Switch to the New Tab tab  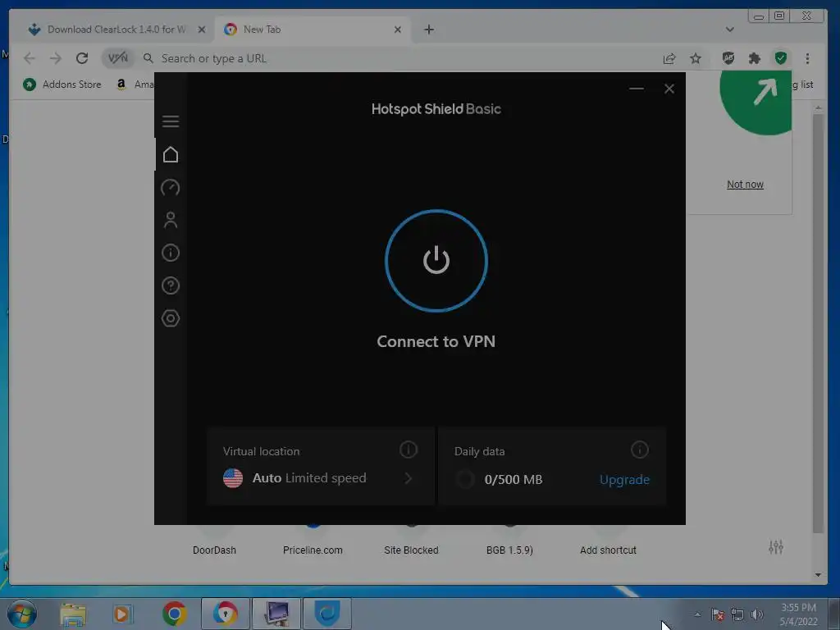click(312, 30)
